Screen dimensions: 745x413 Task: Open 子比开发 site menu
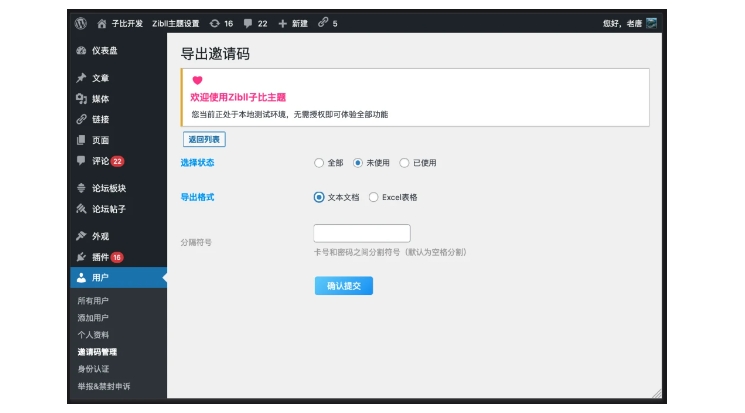[127, 23]
